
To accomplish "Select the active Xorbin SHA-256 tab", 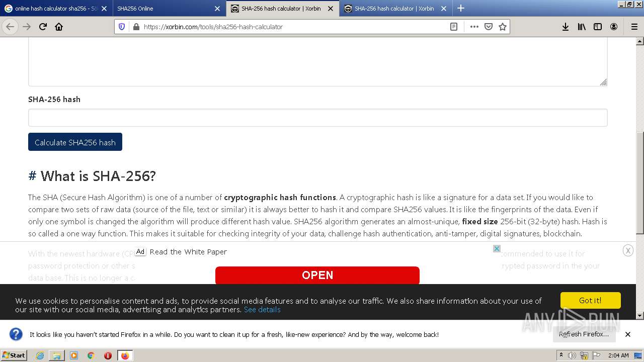I will (282, 9).
